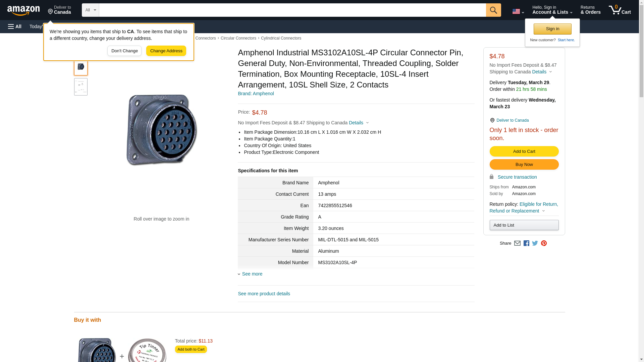Click the Amazon logo
Screen dimensions: 644x362
coord(23,10)
